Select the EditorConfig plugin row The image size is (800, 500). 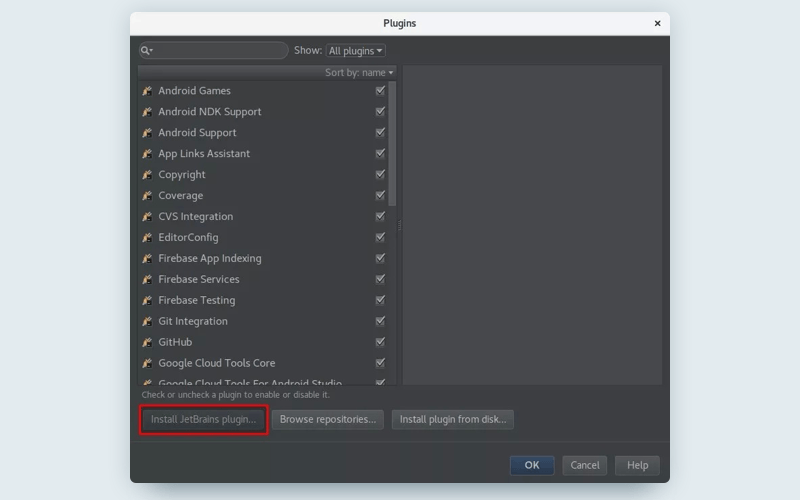[x=263, y=237]
